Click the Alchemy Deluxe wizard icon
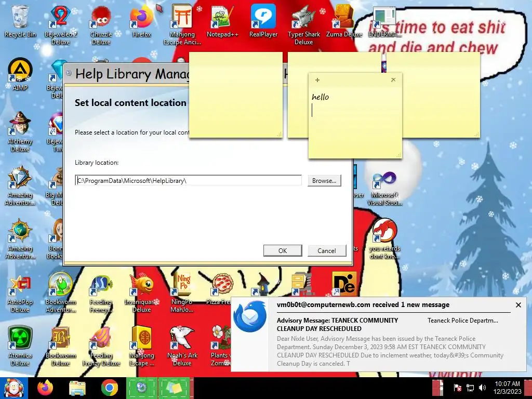The height and width of the screenshot is (399, 532). pyautogui.click(x=20, y=131)
